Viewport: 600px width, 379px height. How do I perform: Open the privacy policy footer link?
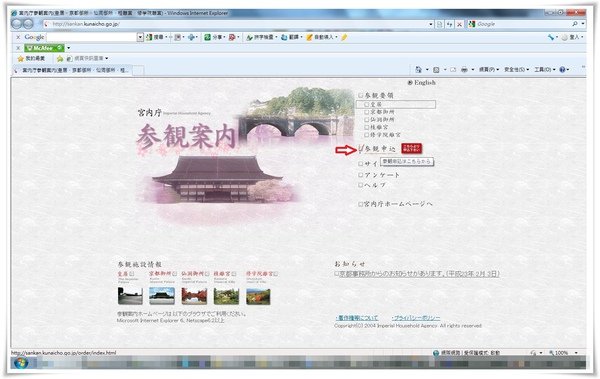pyautogui.click(x=416, y=318)
